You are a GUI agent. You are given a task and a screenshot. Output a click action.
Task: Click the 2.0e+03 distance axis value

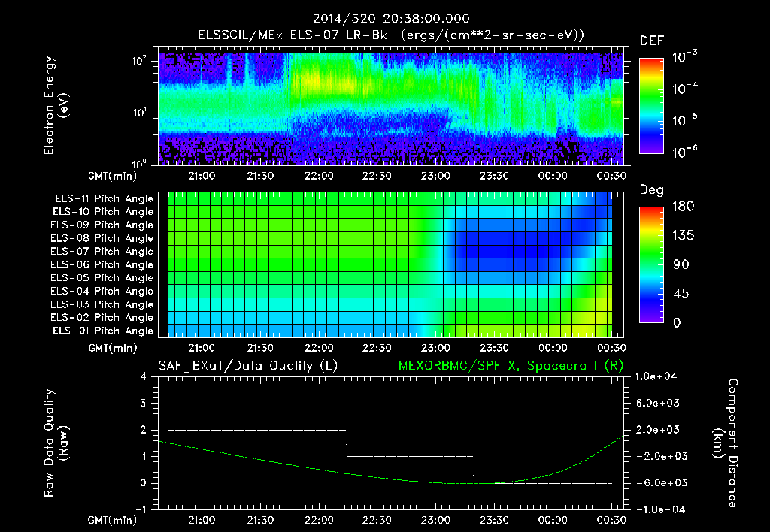click(659, 429)
